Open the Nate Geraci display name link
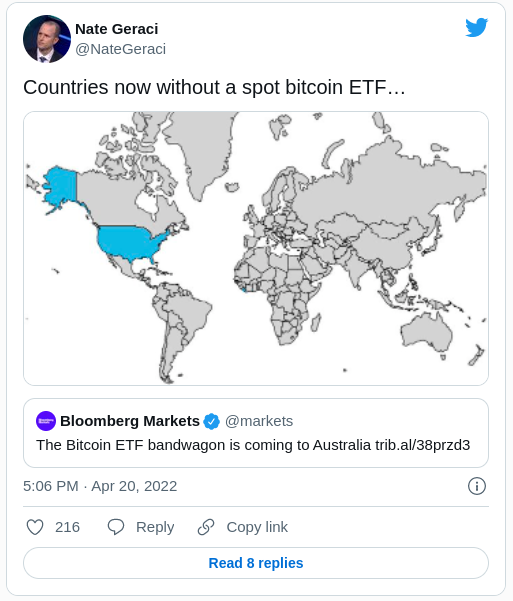513x601 pixels. (x=117, y=29)
